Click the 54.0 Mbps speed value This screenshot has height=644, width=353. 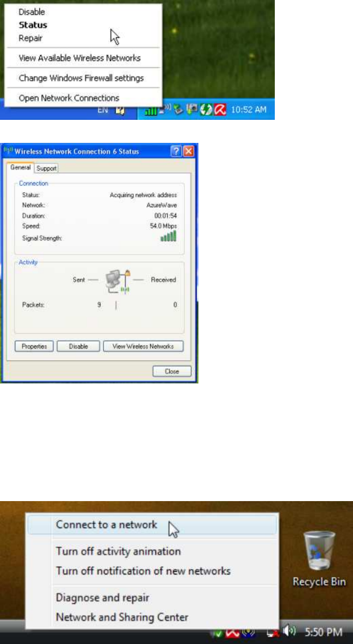[164, 226]
